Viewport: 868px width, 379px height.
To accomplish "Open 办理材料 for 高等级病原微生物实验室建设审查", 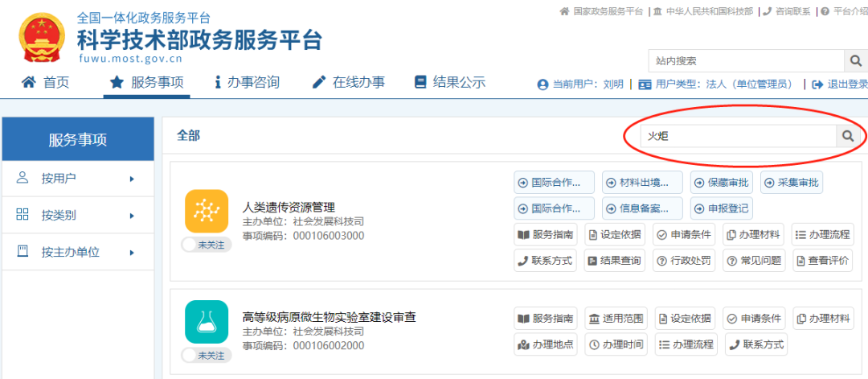I will tap(823, 319).
